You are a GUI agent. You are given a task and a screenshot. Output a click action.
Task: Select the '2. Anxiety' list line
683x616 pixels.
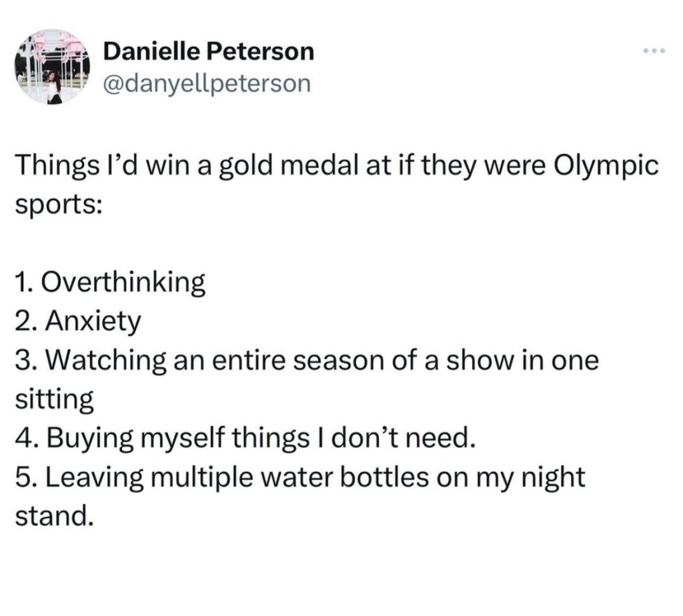77,322
